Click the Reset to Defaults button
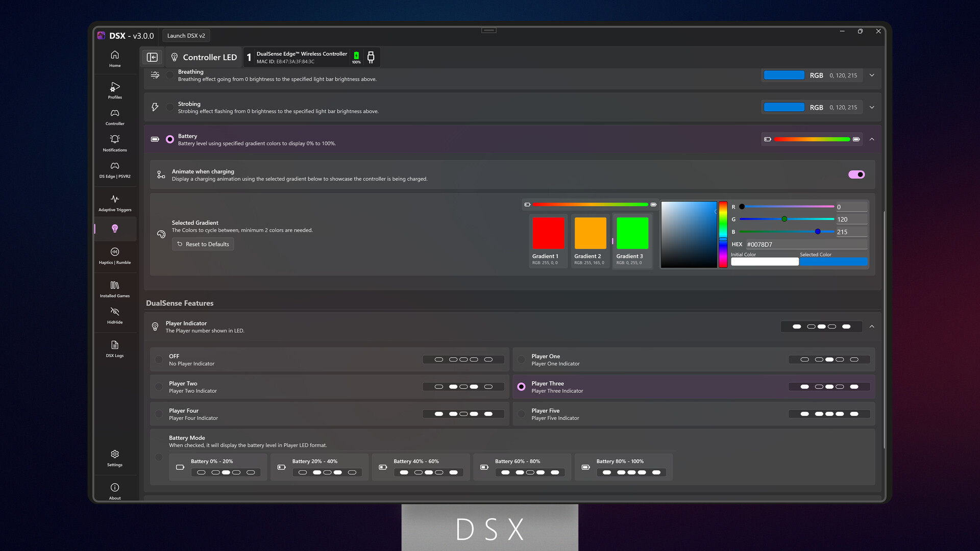Screen dimensions: 980x551 click(203, 244)
